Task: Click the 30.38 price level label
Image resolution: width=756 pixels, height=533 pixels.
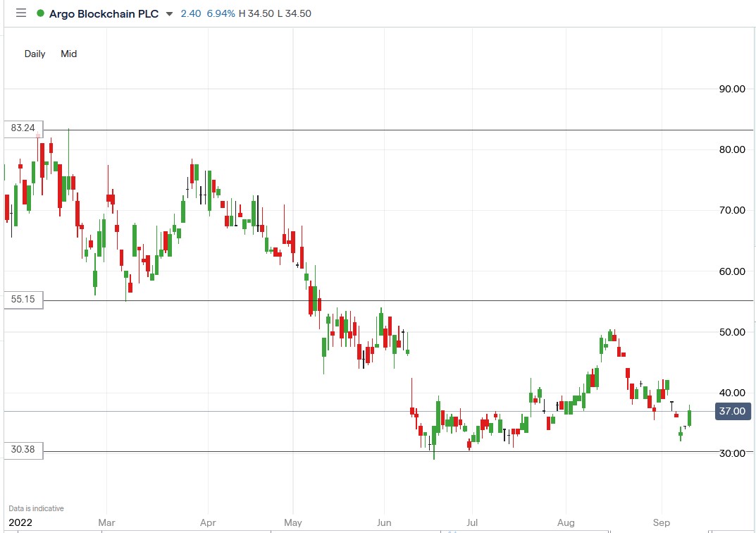Action: coord(23,451)
